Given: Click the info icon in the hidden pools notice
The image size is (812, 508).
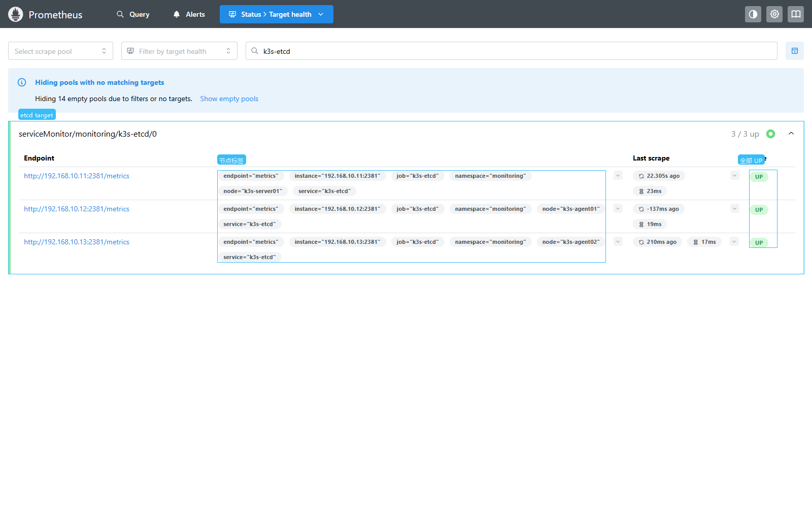Looking at the screenshot, I should tap(22, 82).
